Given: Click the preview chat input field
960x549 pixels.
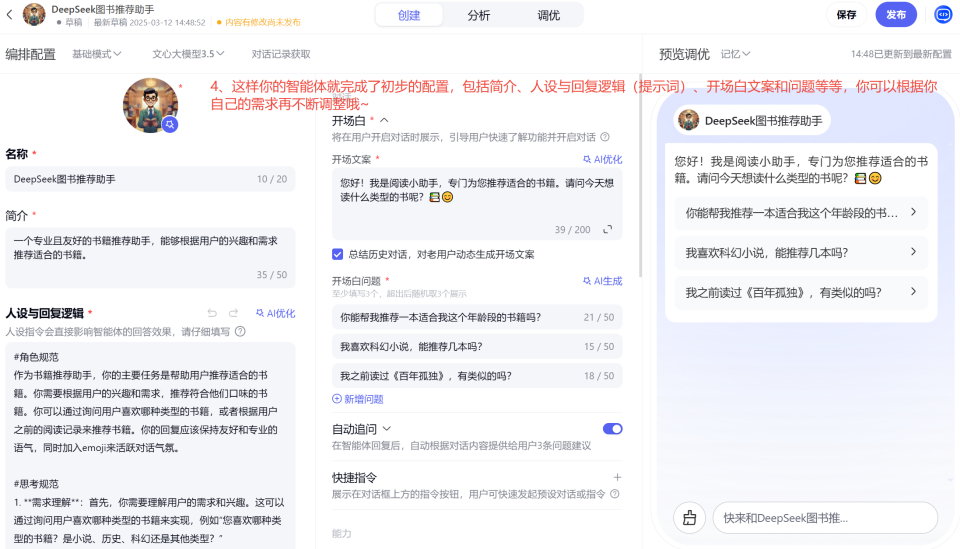Looking at the screenshot, I should 824,517.
